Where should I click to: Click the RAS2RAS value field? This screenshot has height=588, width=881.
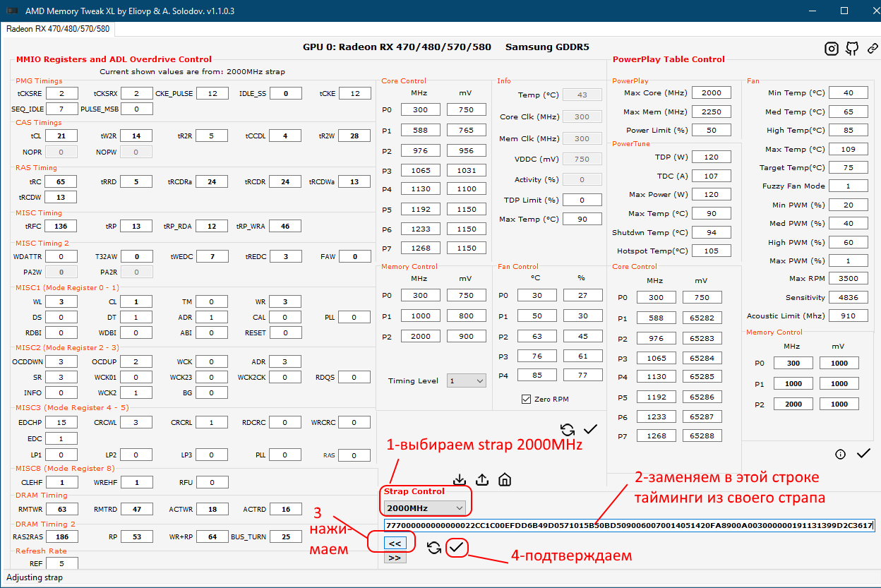coord(61,537)
